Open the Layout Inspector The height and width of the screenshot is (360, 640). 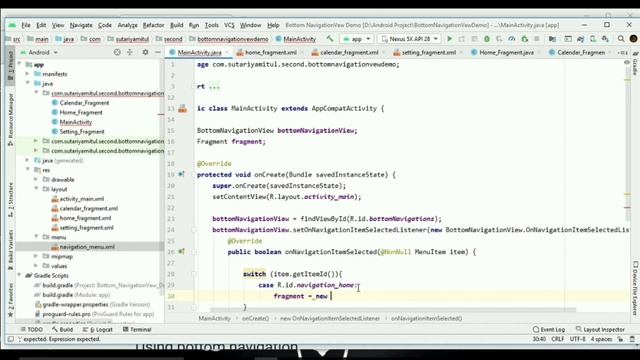(600, 329)
